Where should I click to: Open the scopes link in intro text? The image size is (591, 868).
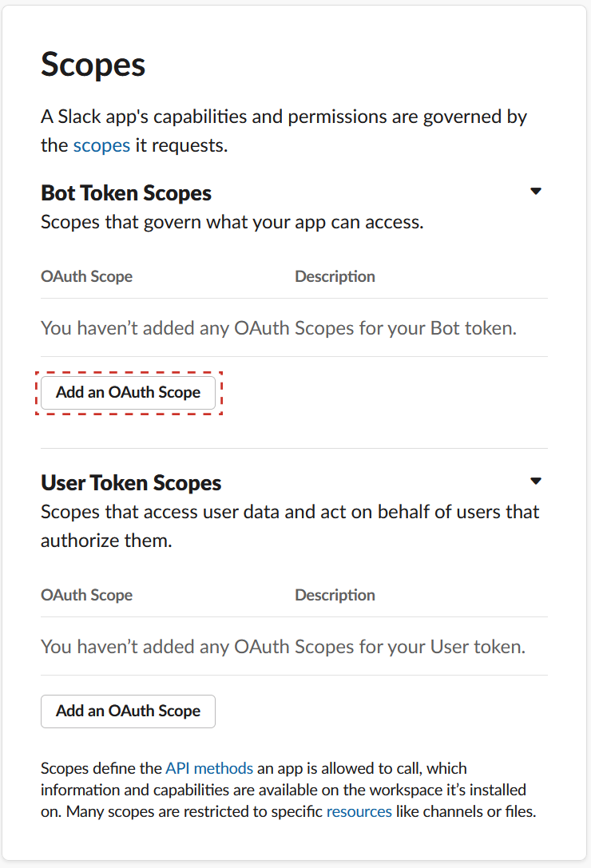pyautogui.click(x=102, y=145)
